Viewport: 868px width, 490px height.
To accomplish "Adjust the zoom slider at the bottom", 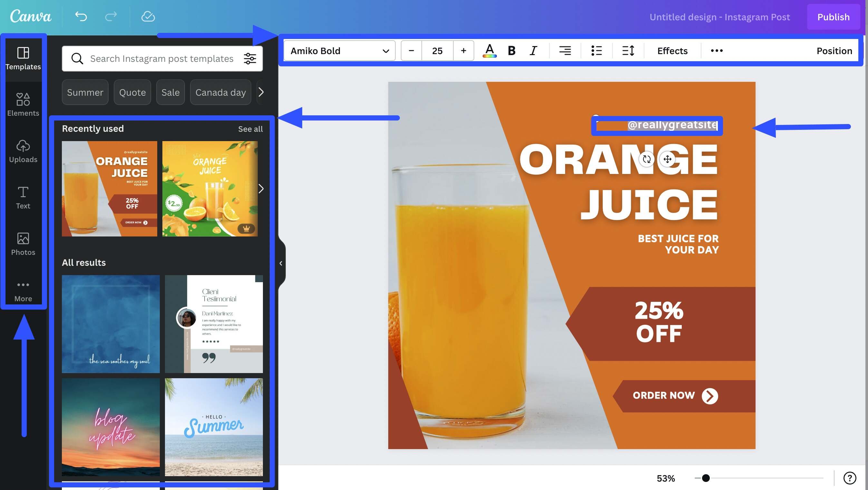I will pos(706,478).
